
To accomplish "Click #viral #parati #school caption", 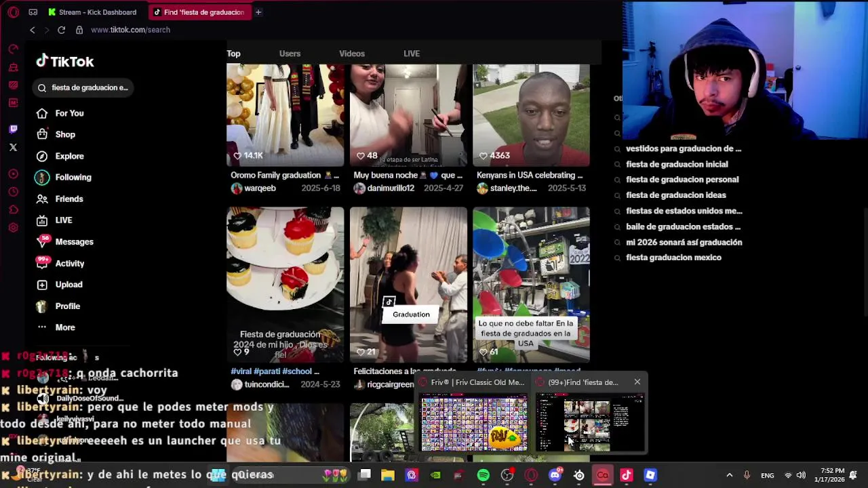I will (x=275, y=371).
